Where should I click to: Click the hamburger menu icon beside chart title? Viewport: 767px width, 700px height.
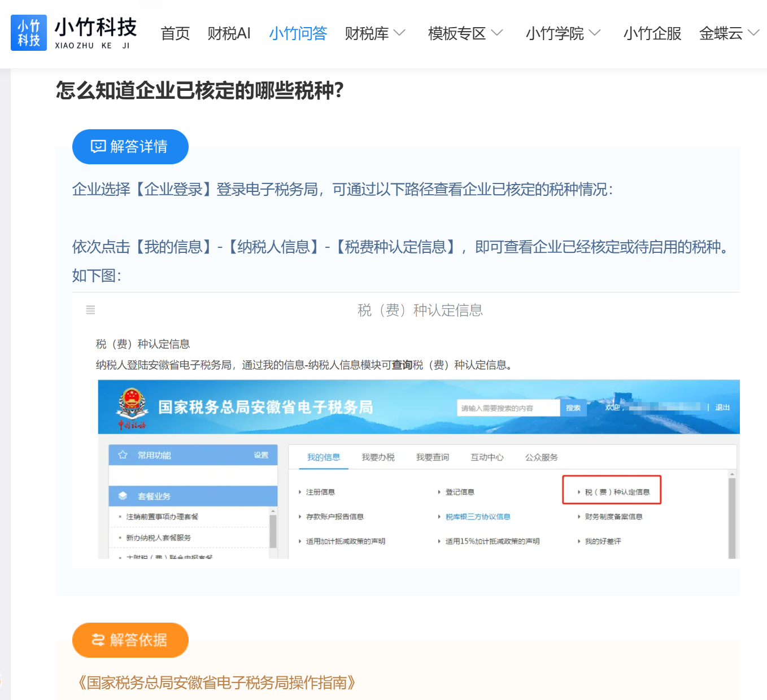coord(90,310)
